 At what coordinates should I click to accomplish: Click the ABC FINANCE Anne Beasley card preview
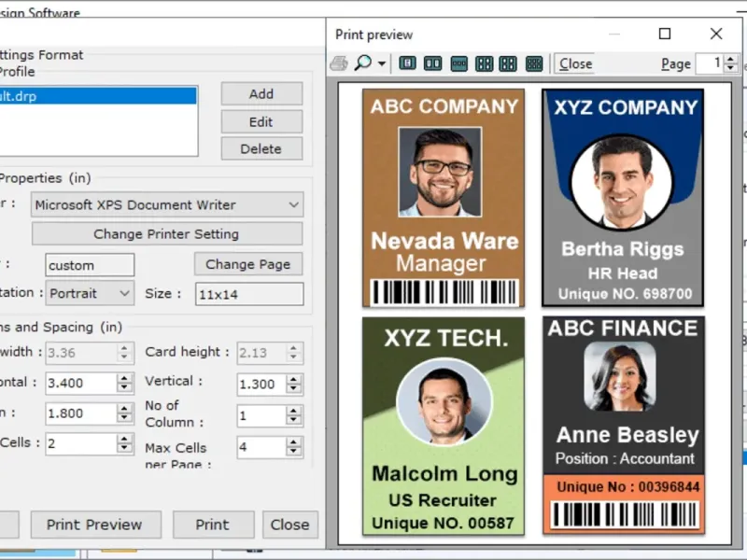pos(623,426)
